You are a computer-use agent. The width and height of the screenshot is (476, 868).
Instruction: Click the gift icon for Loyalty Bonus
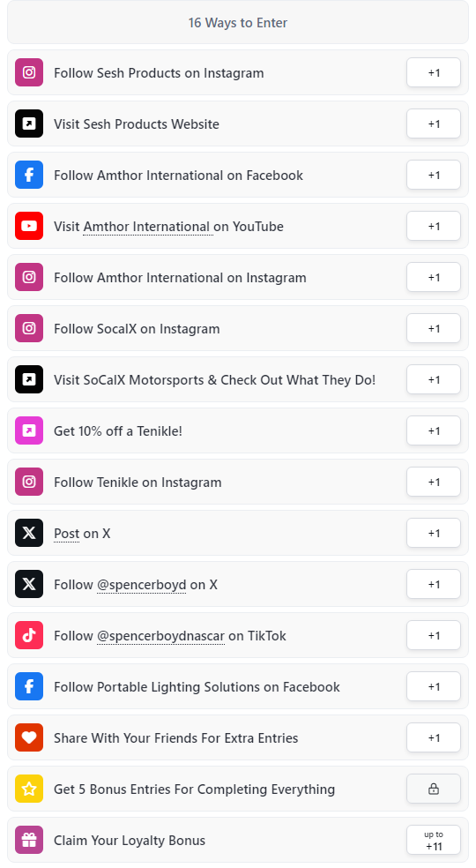pyautogui.click(x=29, y=841)
